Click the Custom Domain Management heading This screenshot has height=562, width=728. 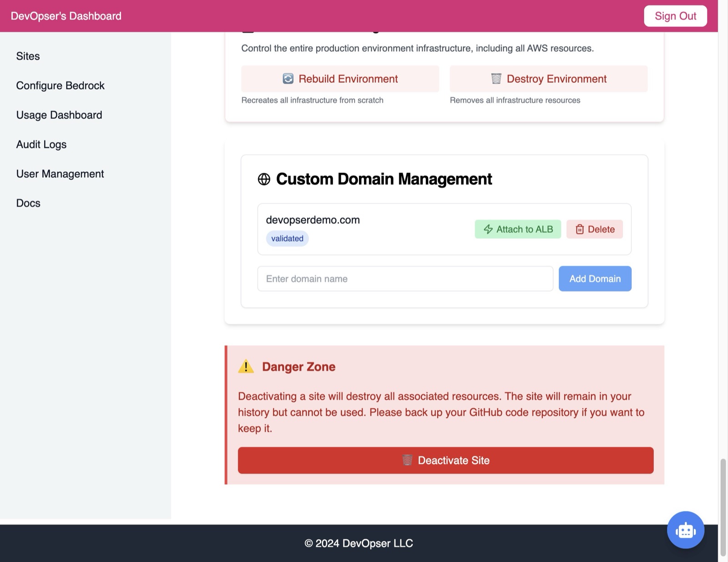[x=384, y=179]
